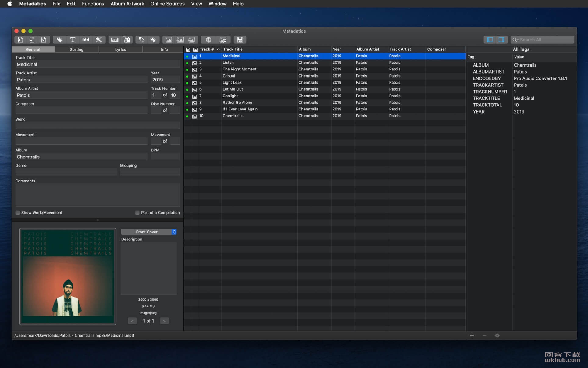
Task: Switch to the Sorting tab
Action: pyautogui.click(x=77, y=49)
